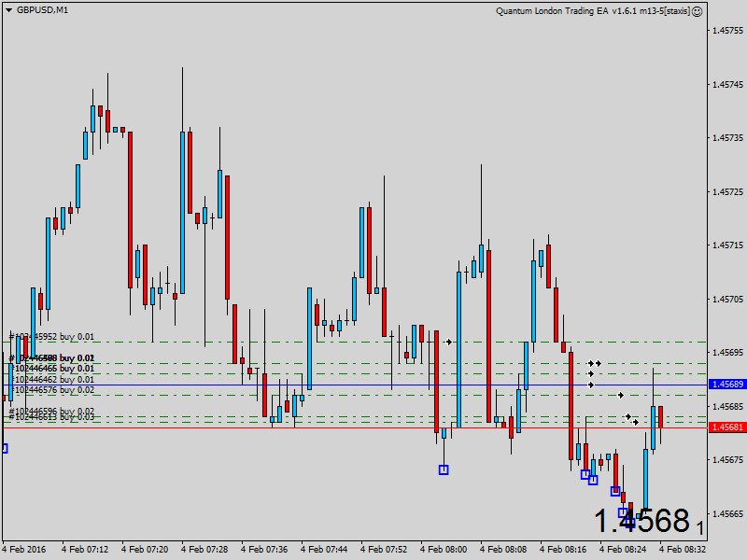Click the 4 Feb 07:52 time label
Image resolution: width=747 pixels, height=560 pixels.
tap(384, 549)
